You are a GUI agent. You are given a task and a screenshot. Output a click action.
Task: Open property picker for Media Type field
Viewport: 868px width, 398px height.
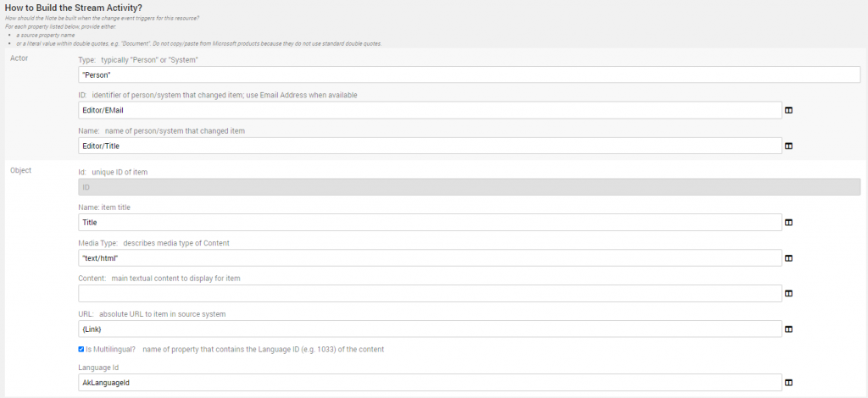click(x=788, y=258)
